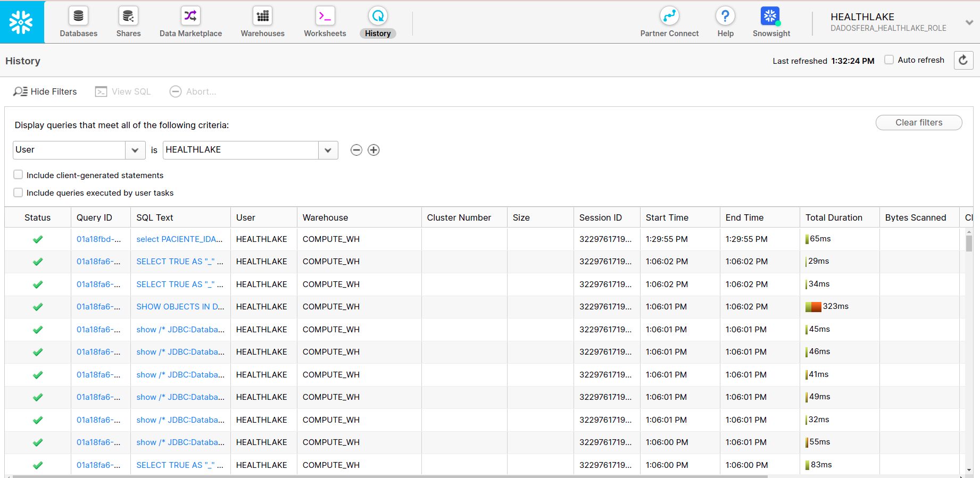
Task: Click the Snowflake logo icon
Action: [x=21, y=22]
